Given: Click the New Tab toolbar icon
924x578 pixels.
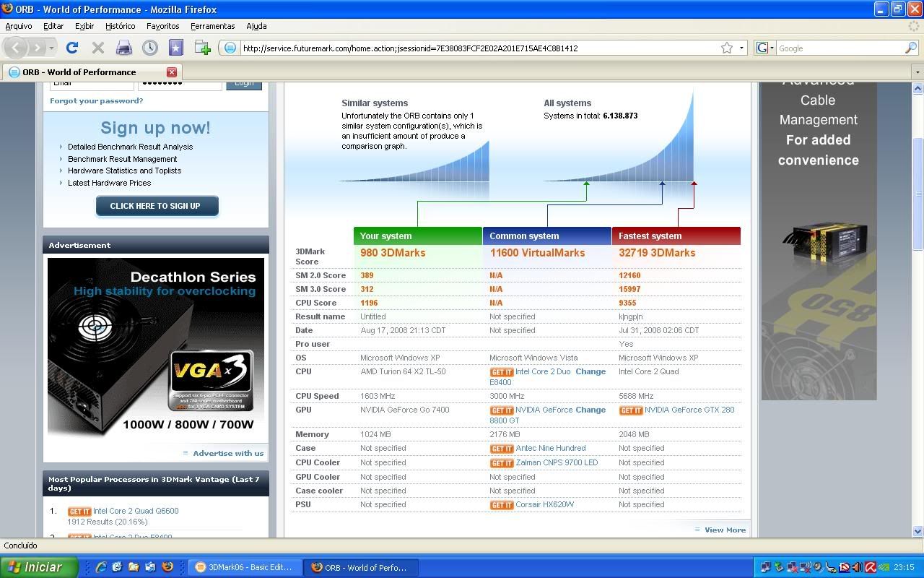Looking at the screenshot, I should pos(203,48).
